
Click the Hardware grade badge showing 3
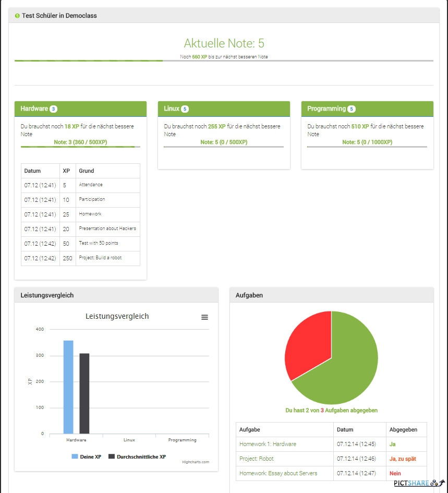(53, 109)
